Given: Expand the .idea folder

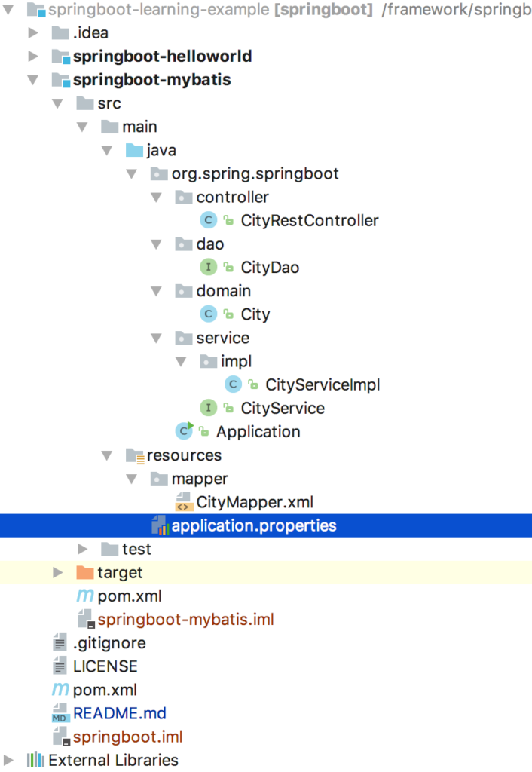Looking at the screenshot, I should [33, 32].
